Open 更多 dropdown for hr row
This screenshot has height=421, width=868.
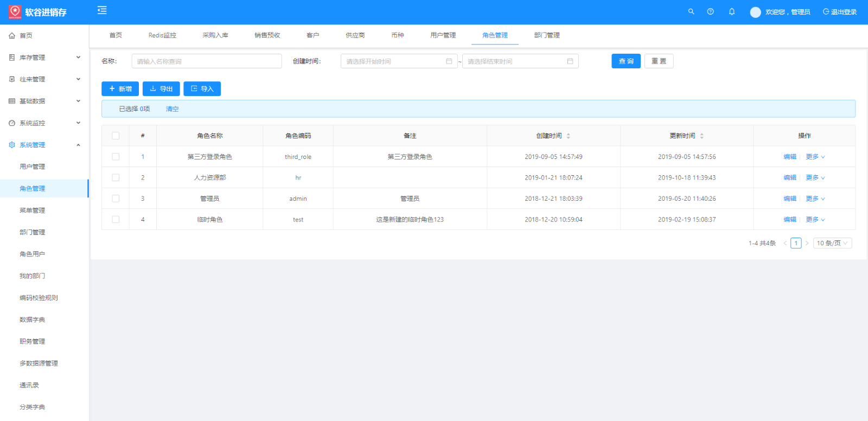tap(815, 177)
